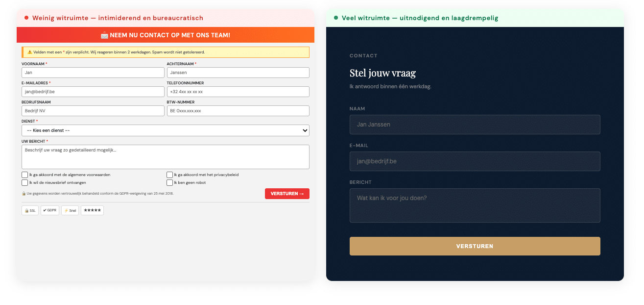The height and width of the screenshot is (305, 644).
Task: Check the 'Ik ben geen robot' box
Action: 170,183
